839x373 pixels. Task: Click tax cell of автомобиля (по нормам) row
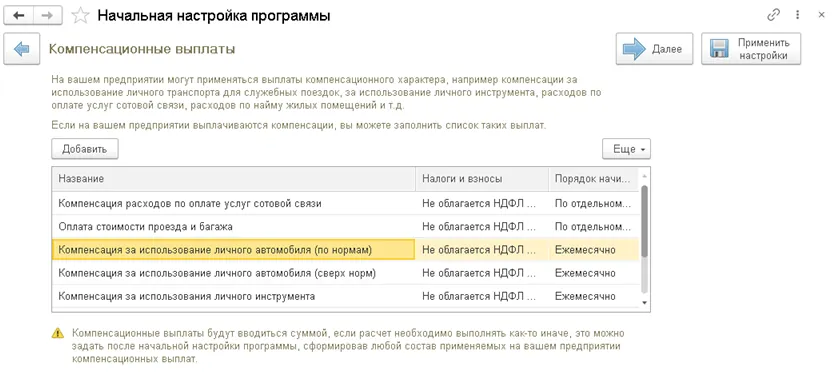pos(482,250)
